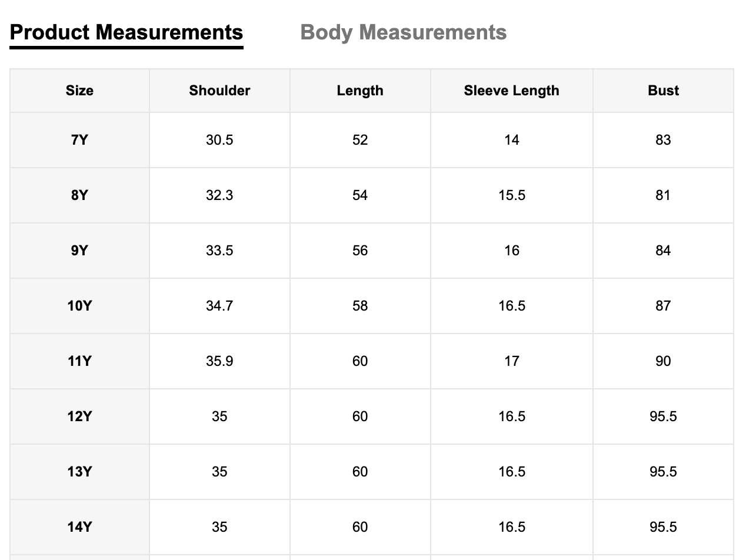The width and height of the screenshot is (746, 560).
Task: Click the 17 sleeve length for 11Y
Action: coord(511,361)
